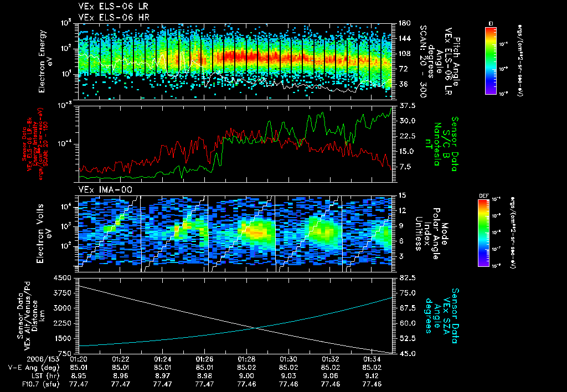
Task: Click the '2006/153' date label
Action: 43,360
